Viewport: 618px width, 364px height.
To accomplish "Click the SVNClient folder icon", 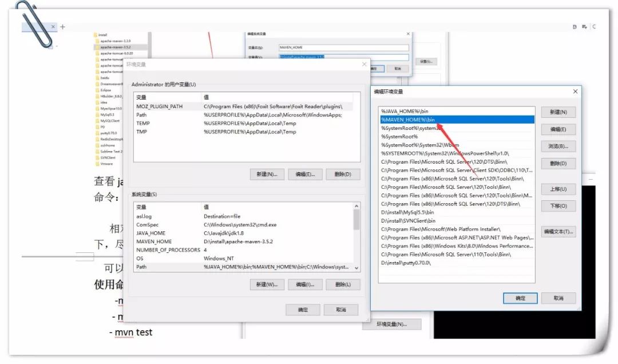I will (x=96, y=157).
